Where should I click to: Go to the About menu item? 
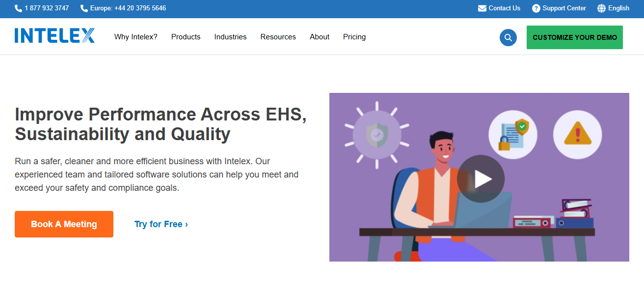click(320, 37)
